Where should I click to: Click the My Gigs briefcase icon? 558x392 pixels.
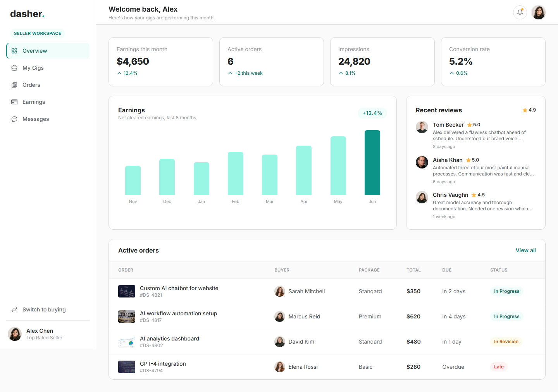coord(14,68)
